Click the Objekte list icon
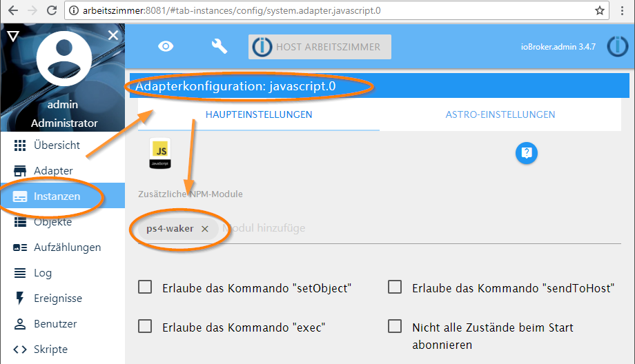Screen dimensions: 635x364 20,221
